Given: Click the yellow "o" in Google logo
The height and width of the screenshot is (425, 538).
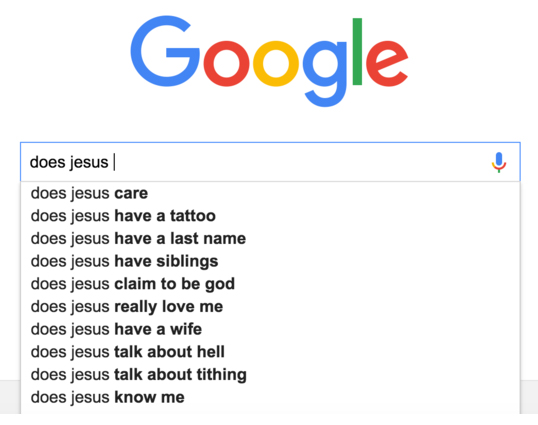Looking at the screenshot, I should coord(276,63).
